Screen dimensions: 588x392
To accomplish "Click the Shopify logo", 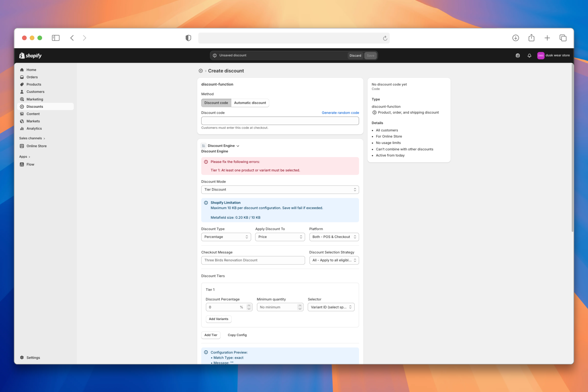I will coord(30,55).
